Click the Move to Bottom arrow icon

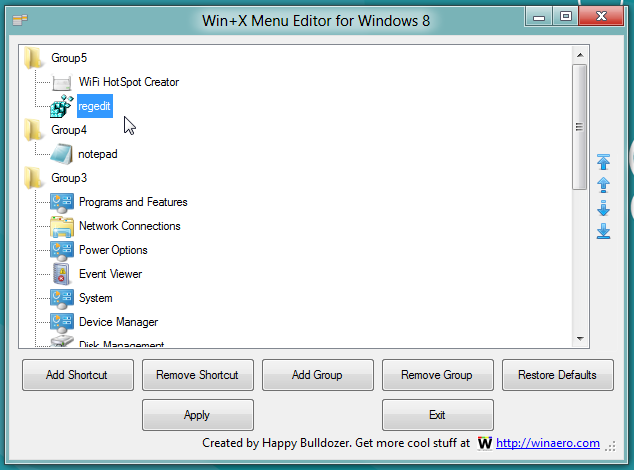(603, 232)
